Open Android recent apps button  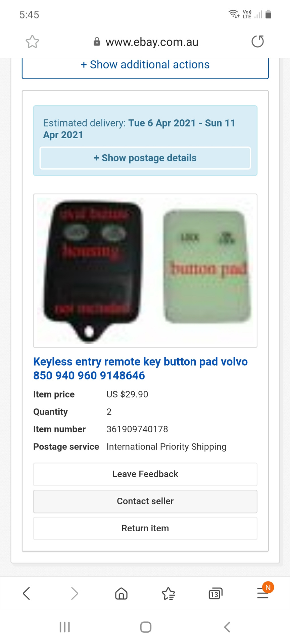64,627
